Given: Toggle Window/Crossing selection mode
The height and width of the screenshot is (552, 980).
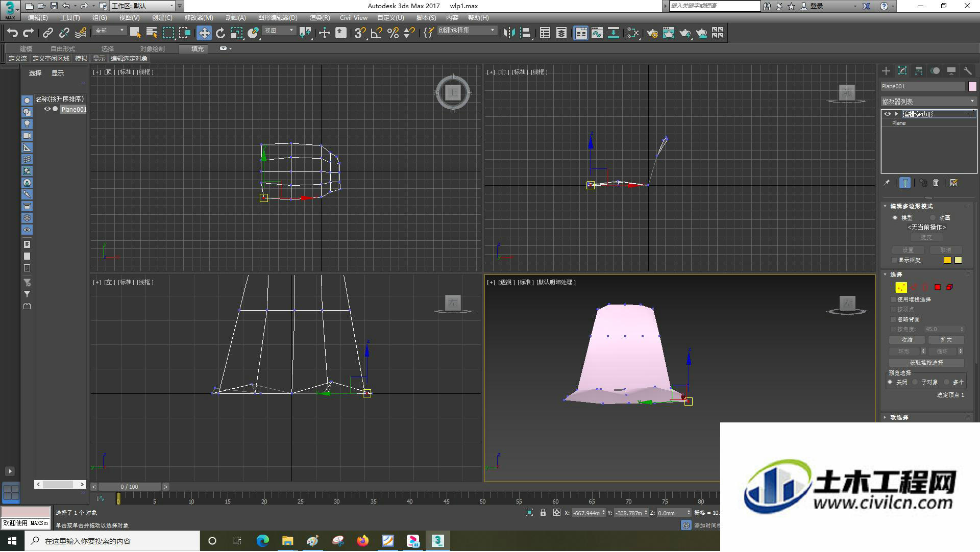Looking at the screenshot, I should [x=184, y=33].
